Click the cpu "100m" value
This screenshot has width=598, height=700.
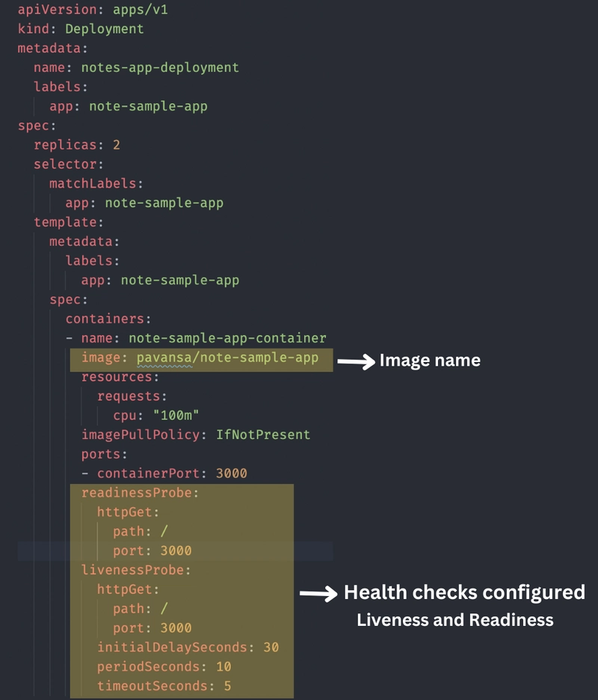click(x=176, y=415)
